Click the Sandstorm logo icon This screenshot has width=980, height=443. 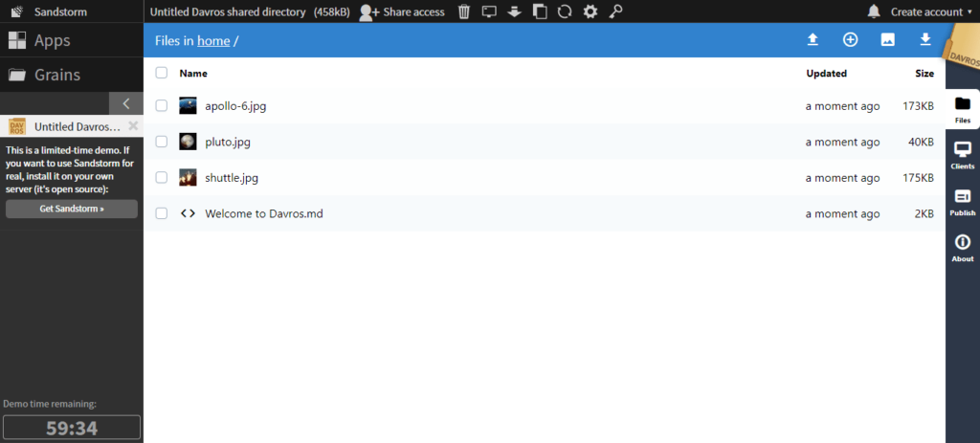point(17,11)
